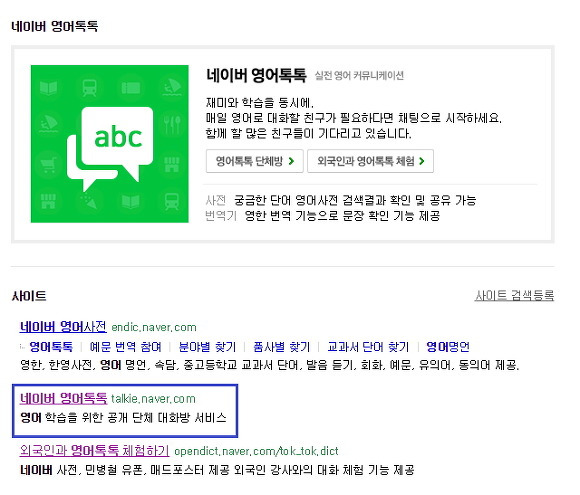Open the 품사별 찾기 sub-link
This screenshot has width=580, height=495.
pyautogui.click(x=281, y=347)
